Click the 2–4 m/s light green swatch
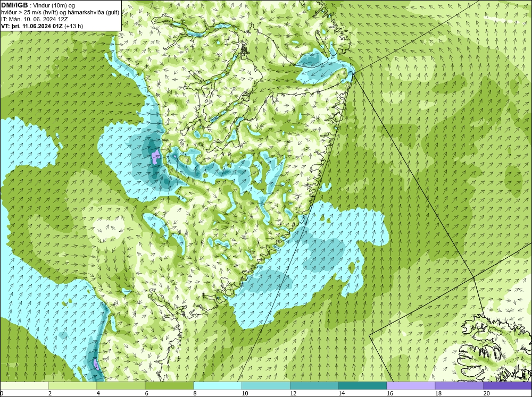Image resolution: width=532 pixels, height=397 pixels. click(72, 386)
